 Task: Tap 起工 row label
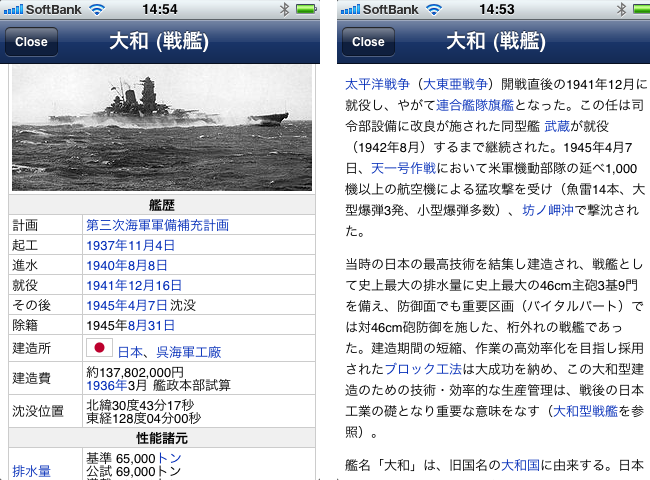tap(25, 245)
